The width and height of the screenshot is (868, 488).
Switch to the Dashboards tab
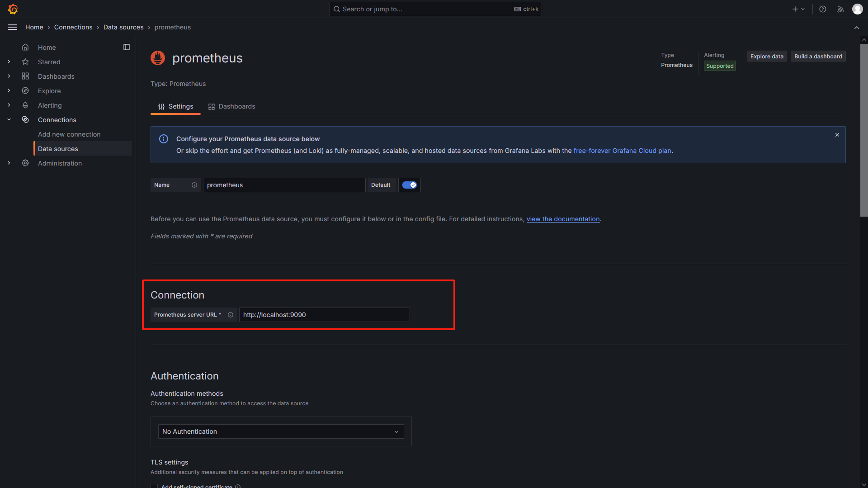point(231,106)
